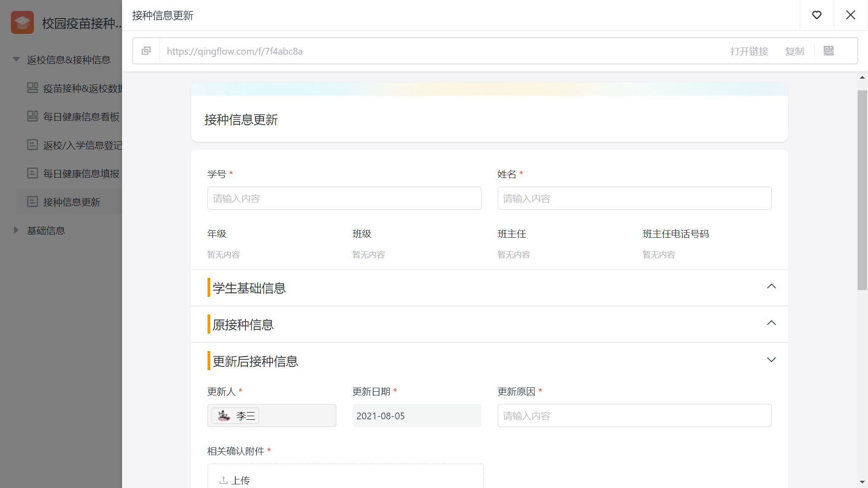Toggle the 原接种信息 section chevron
This screenshot has height=488, width=868.
pyautogui.click(x=771, y=323)
